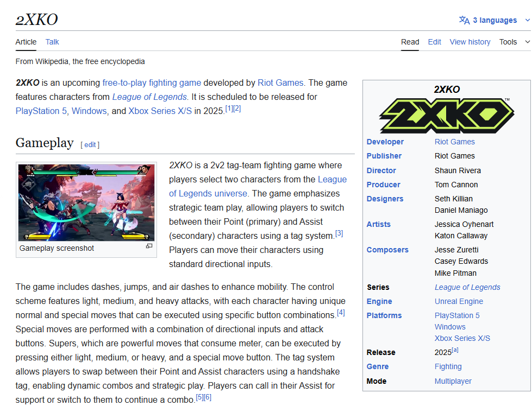532x412 pixels.
Task: Open the Xbox Series X/S platform link in the infobox
Action: click(462, 339)
